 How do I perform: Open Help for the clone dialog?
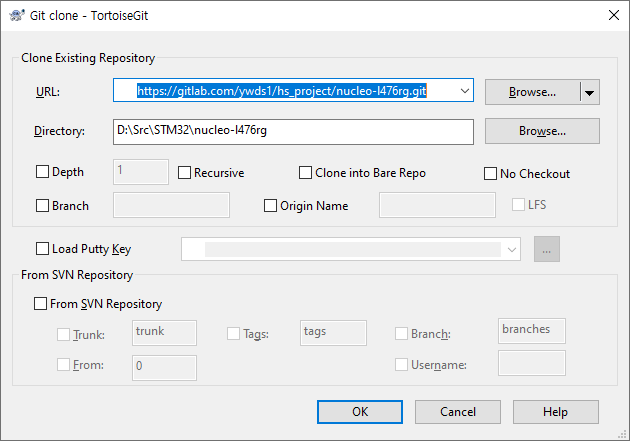[555, 412]
